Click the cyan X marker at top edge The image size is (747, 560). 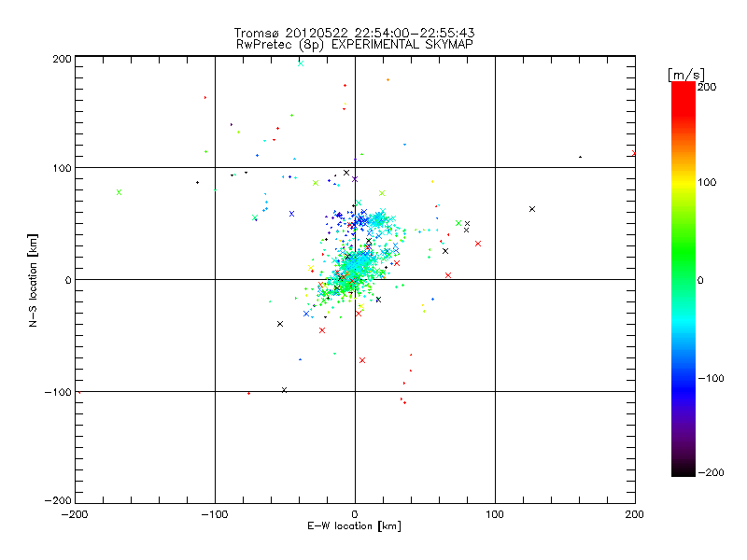[x=301, y=63]
